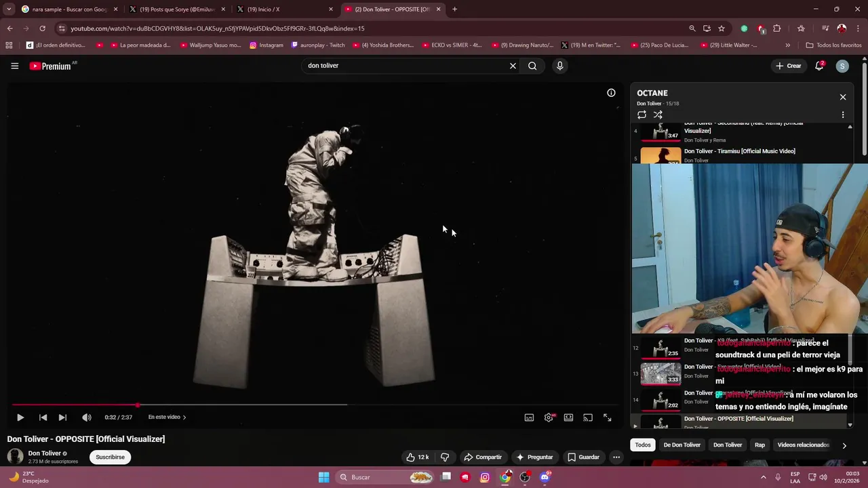
Task: Open 'auronplay - Twitch' bookmark
Action: (x=318, y=45)
